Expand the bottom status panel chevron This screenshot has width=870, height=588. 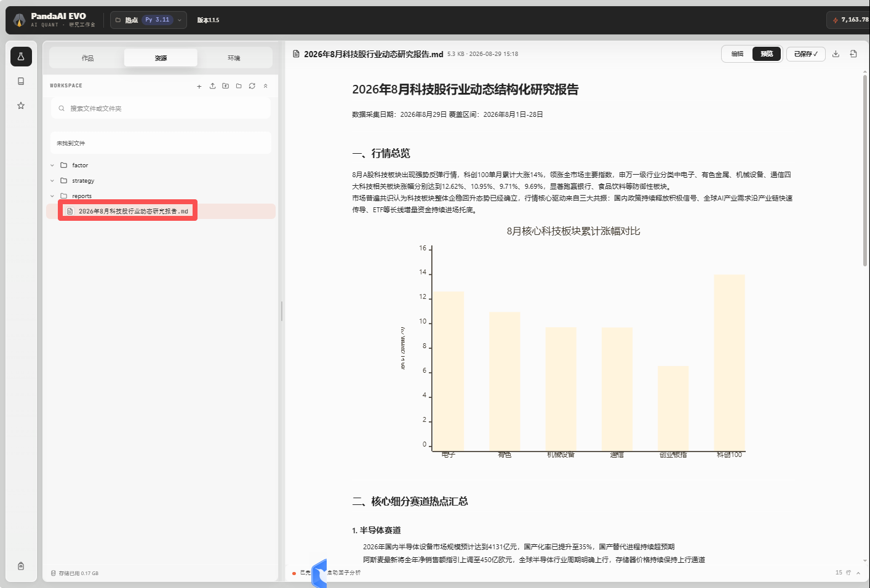tap(858, 573)
